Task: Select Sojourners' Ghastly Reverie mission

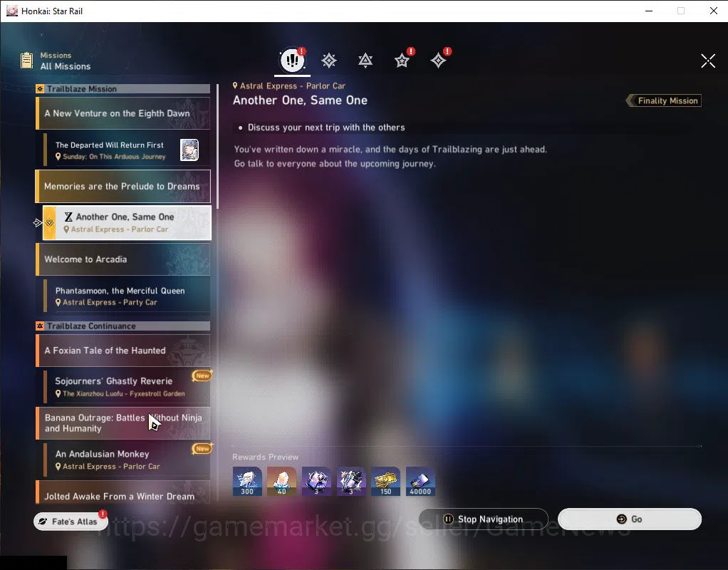Action: (126, 386)
